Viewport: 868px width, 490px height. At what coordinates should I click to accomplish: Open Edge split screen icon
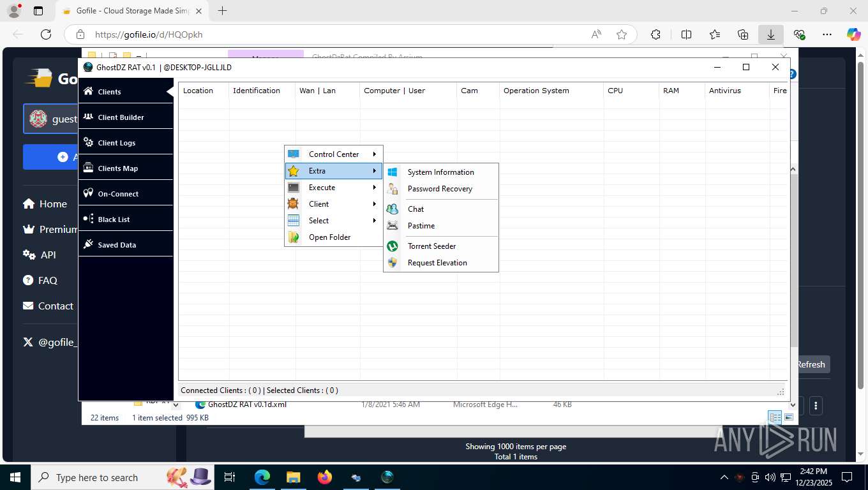click(x=687, y=34)
